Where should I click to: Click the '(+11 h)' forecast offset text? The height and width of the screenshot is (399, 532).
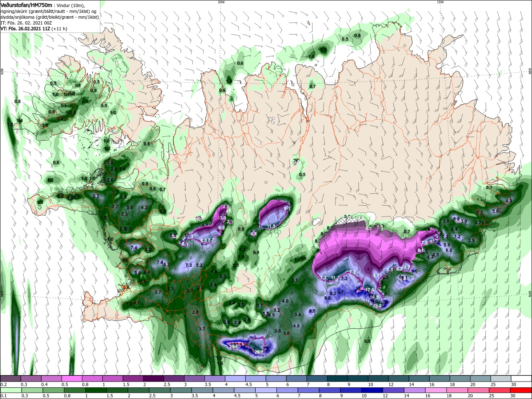tap(59, 29)
